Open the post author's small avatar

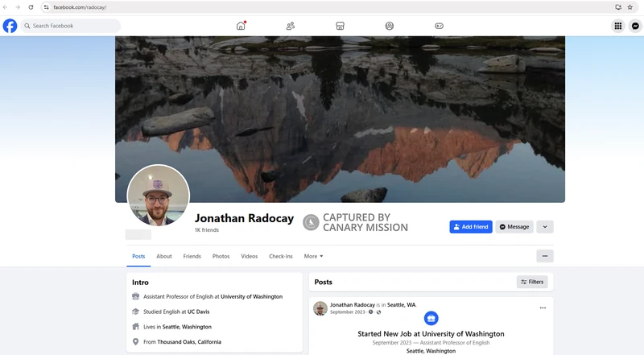(x=320, y=308)
